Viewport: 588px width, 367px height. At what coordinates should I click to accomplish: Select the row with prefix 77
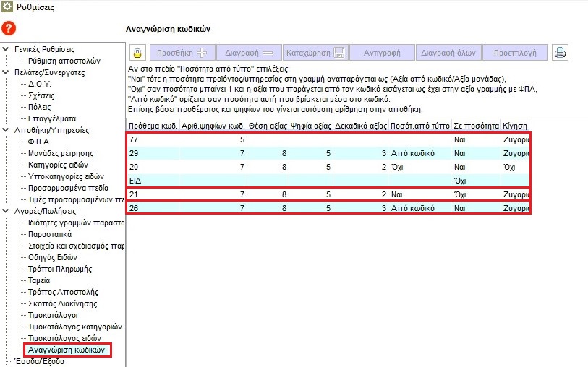[x=328, y=139]
